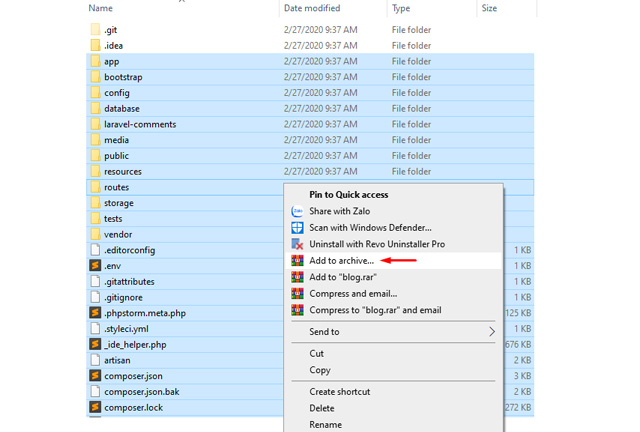Image resolution: width=640 pixels, height=432 pixels.
Task: Click the Zalo icon in context menu
Action: (x=297, y=211)
